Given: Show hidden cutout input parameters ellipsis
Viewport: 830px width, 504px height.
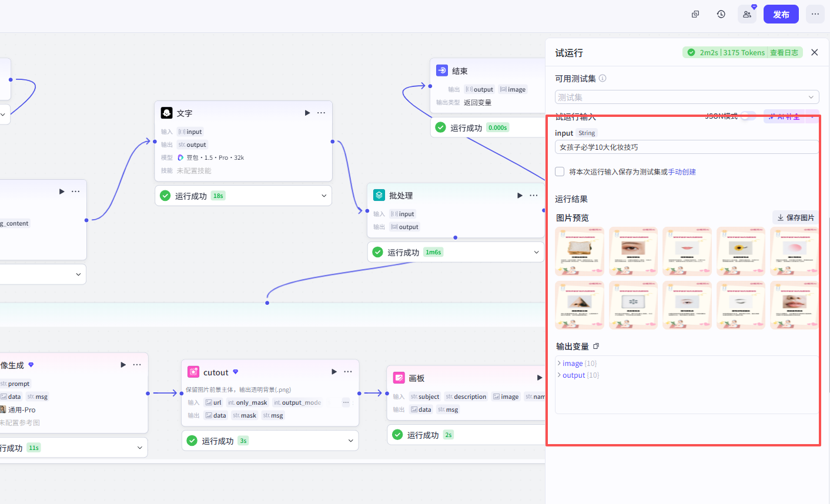Looking at the screenshot, I should point(346,402).
